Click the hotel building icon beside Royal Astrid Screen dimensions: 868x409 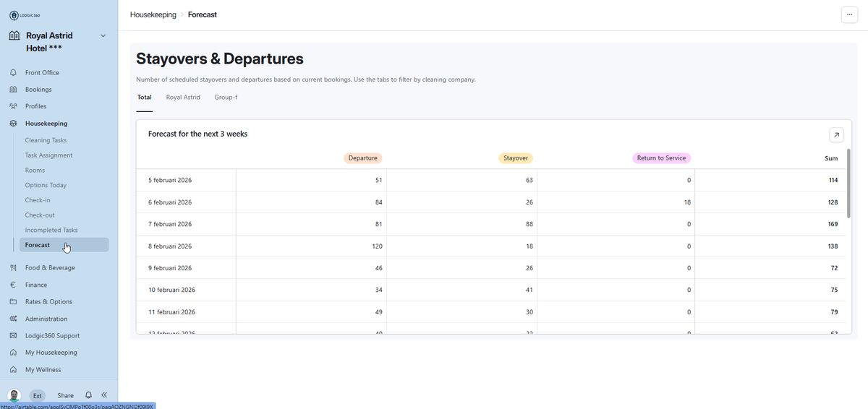coord(14,35)
